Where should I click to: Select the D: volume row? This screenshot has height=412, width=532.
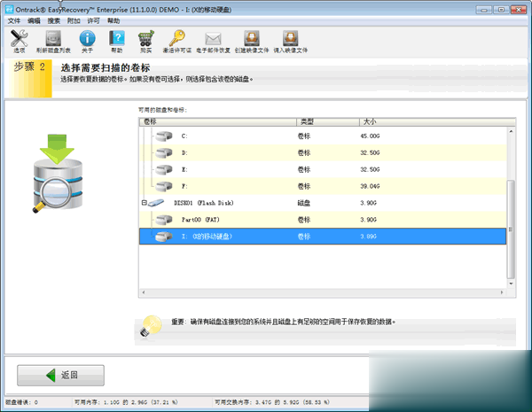coord(323,153)
